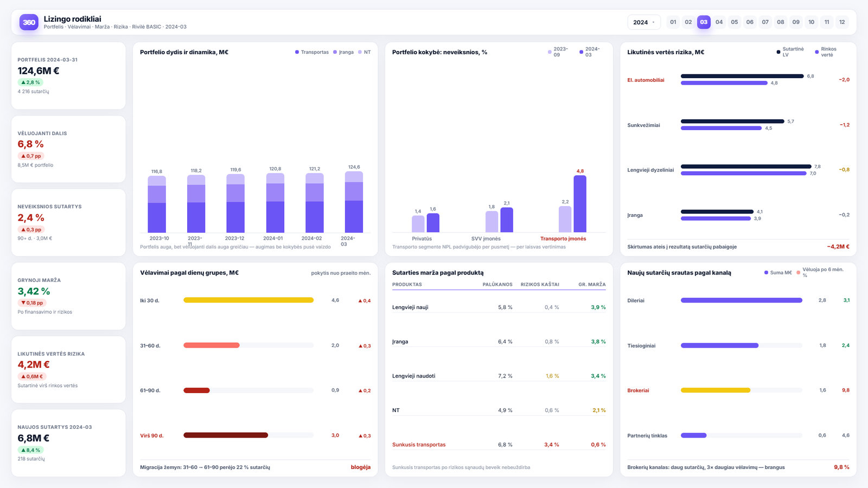Go to month 11
Viewport: 868px width, 488px height.
coord(827,22)
